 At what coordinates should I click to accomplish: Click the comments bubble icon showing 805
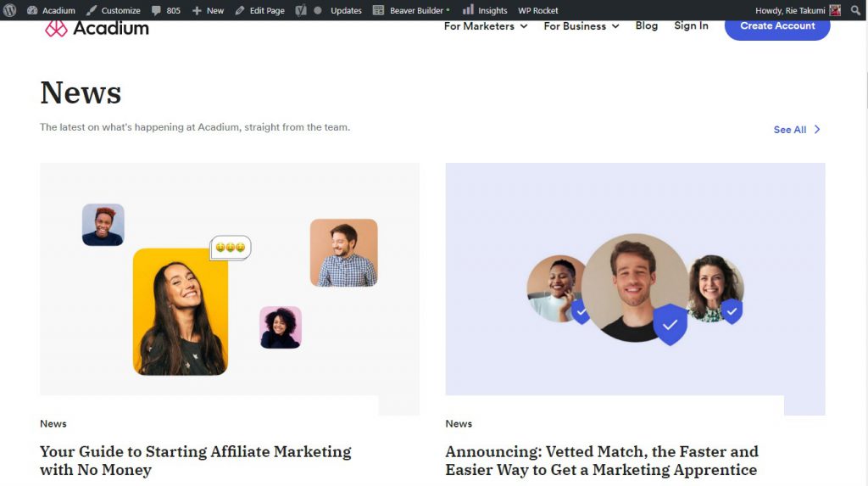point(166,10)
